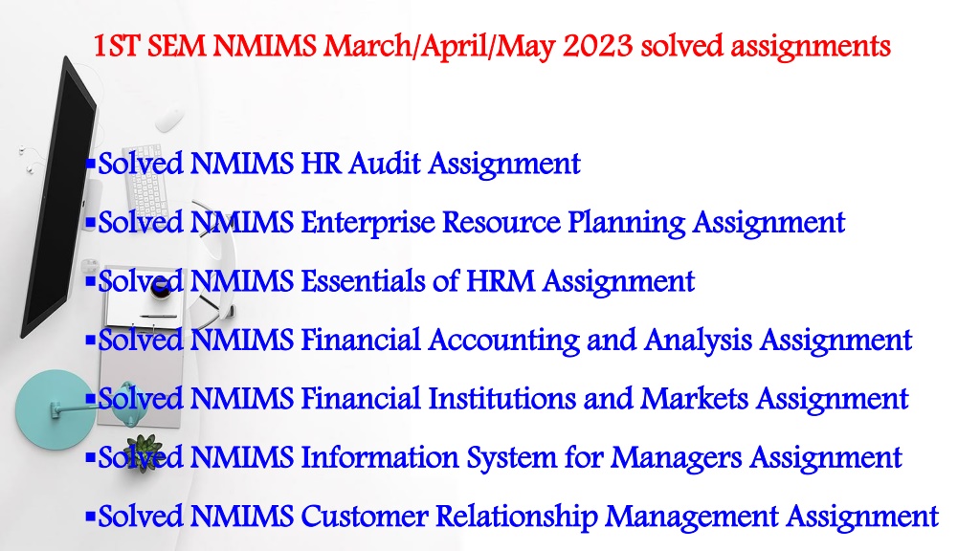Click the slide title about 1ST SEM NMIMS

click(492, 47)
